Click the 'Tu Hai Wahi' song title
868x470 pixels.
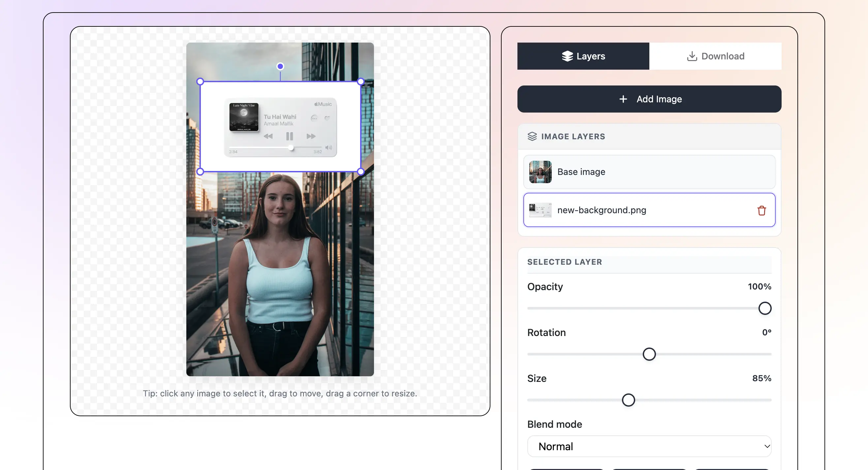280,117
